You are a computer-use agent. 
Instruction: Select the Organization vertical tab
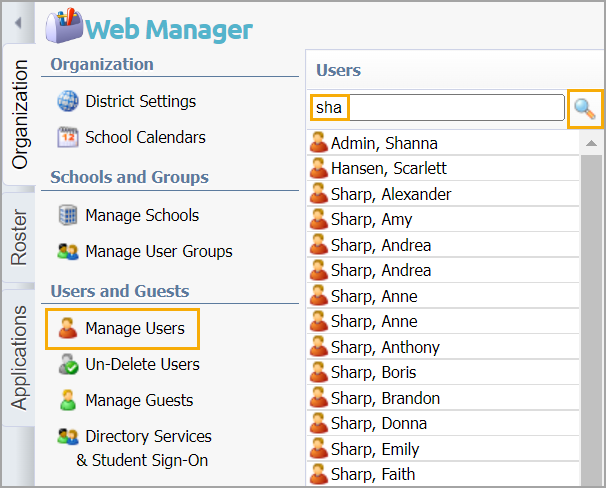click(19, 114)
